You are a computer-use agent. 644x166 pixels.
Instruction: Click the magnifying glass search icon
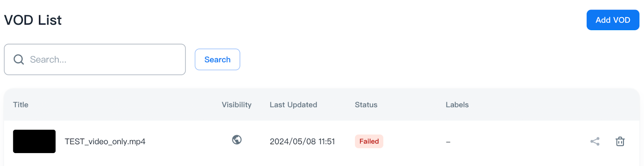pyautogui.click(x=19, y=60)
